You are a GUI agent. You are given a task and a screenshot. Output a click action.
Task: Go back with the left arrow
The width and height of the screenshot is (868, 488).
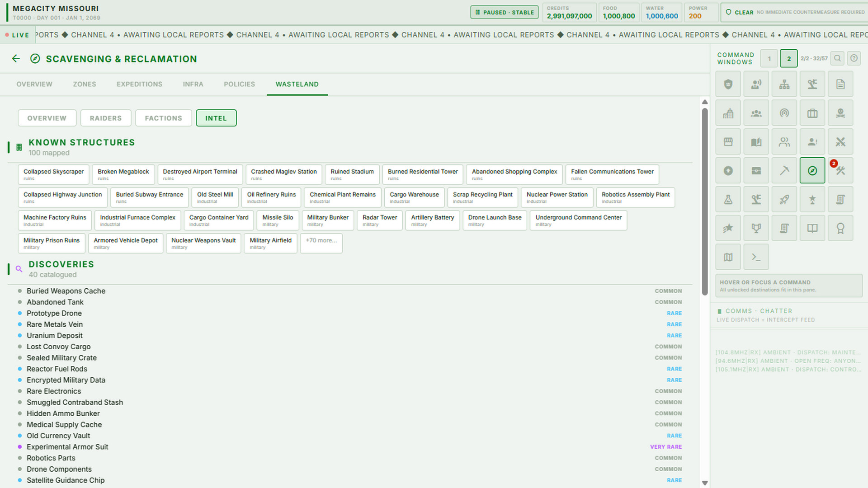[x=16, y=59]
